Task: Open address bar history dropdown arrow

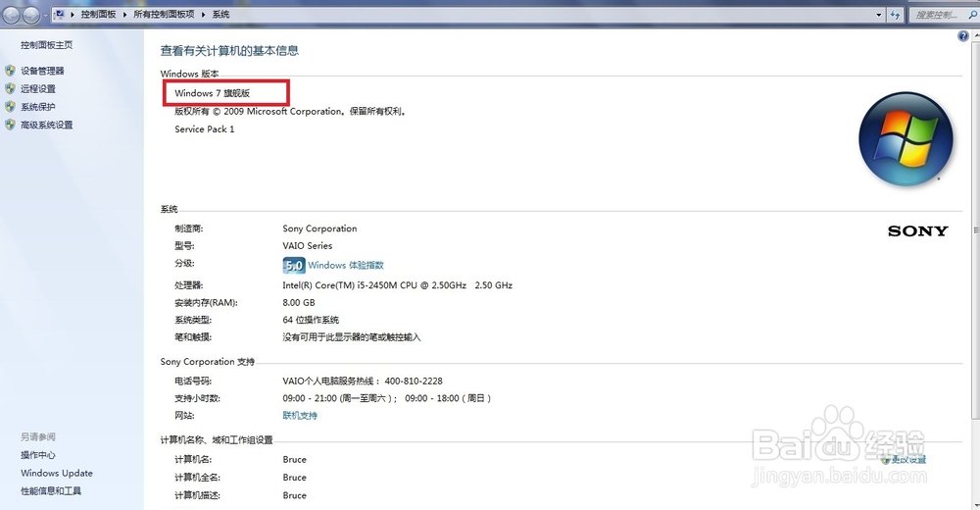Action: click(879, 15)
